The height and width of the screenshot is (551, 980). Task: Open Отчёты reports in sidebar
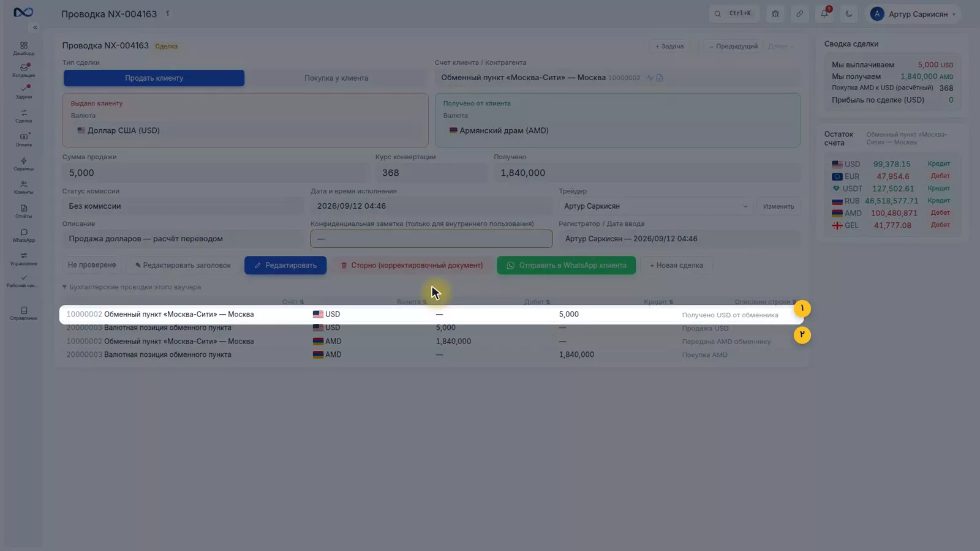pyautogui.click(x=23, y=211)
